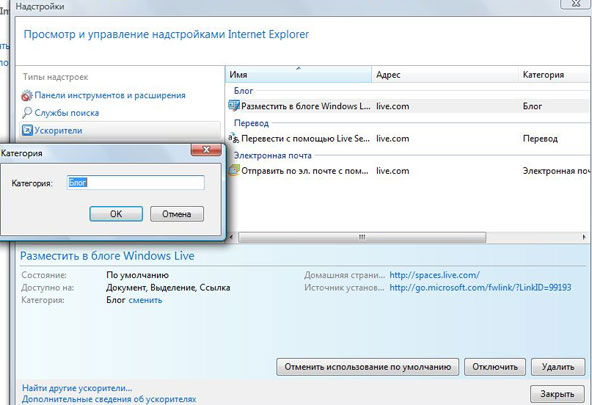Click live.com address in the blog row
The image size is (592, 405).
(x=393, y=106)
